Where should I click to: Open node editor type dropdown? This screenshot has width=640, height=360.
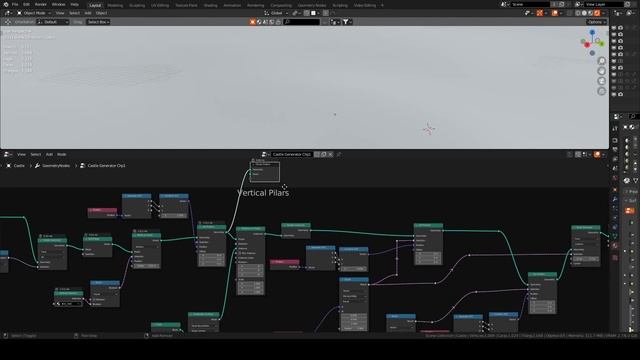tap(8, 154)
